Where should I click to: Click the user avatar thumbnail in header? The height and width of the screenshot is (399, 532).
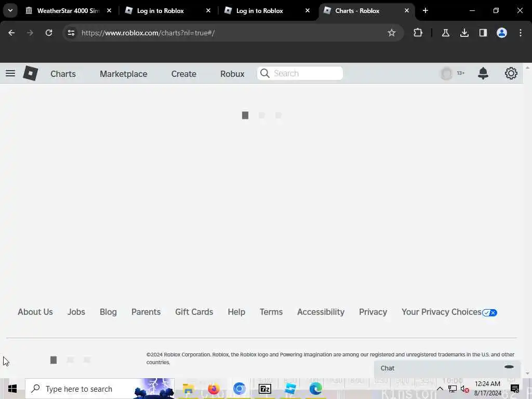pyautogui.click(x=446, y=73)
